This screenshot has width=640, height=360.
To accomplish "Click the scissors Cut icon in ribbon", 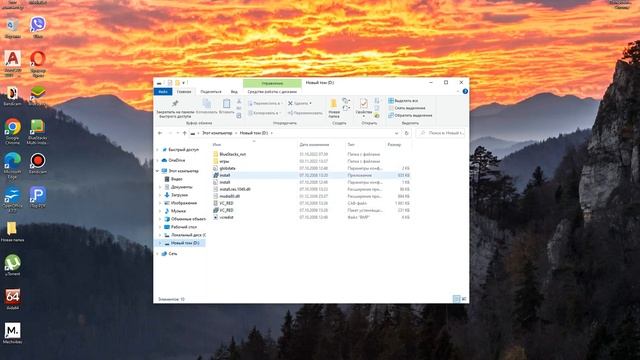I will point(239,101).
